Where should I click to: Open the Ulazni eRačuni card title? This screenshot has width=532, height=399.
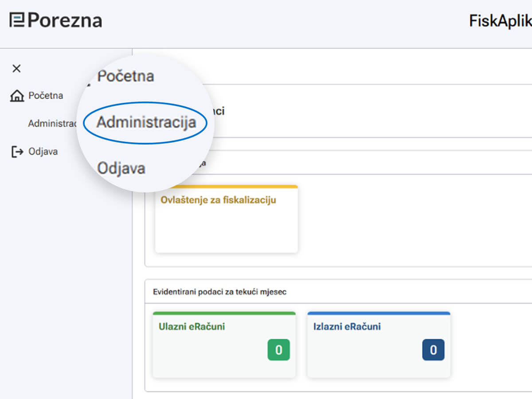click(192, 327)
